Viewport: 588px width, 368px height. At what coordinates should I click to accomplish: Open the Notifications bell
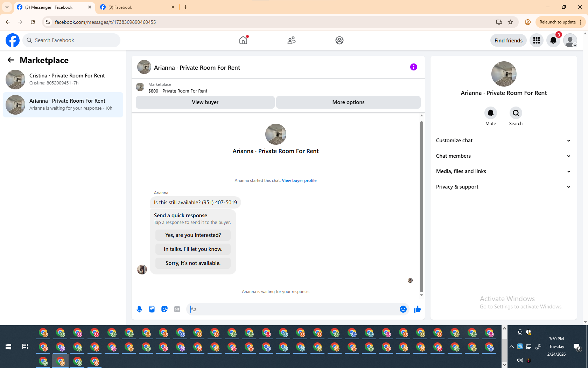point(553,40)
